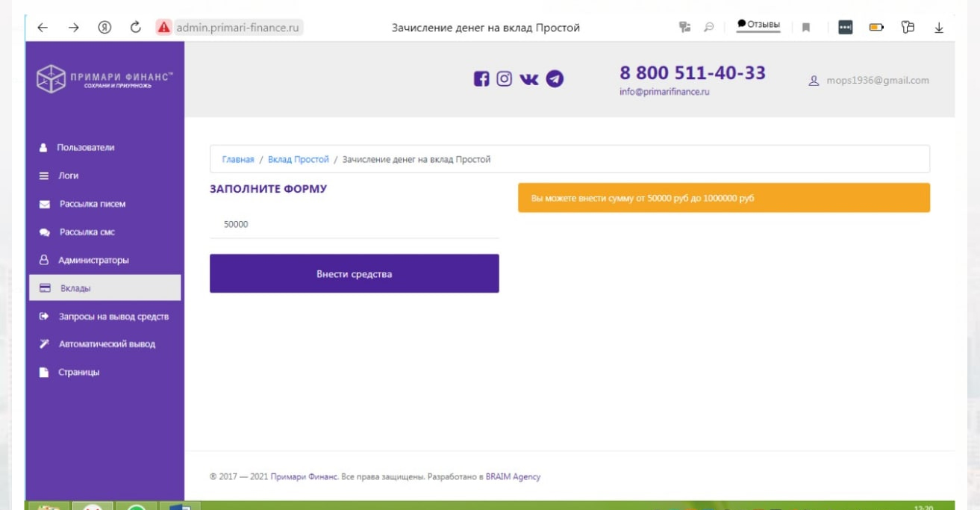Click the Вклад Простой breadcrumb link
980x510 pixels.
pos(298,160)
